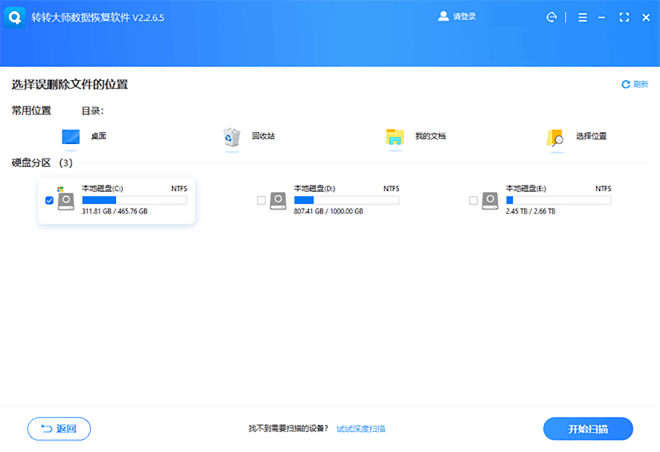Open 选择位置 folder search icon
The image size is (660, 452).
(x=556, y=137)
